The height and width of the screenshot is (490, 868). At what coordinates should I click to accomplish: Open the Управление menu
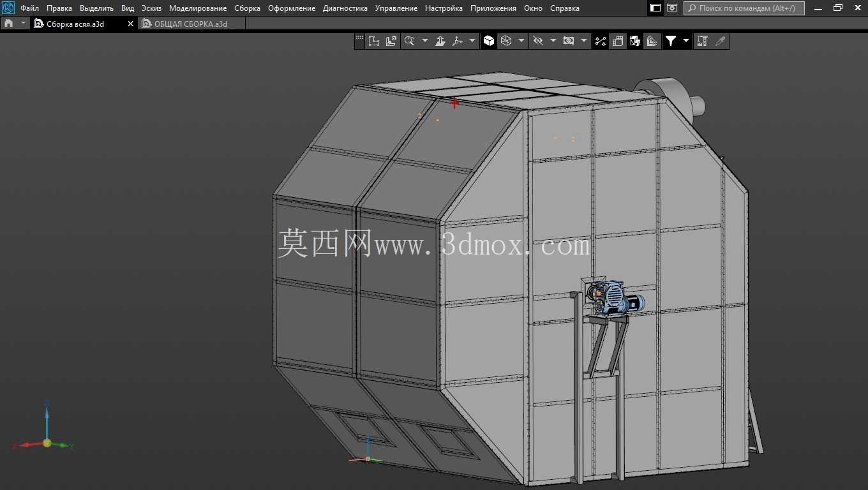coord(396,8)
